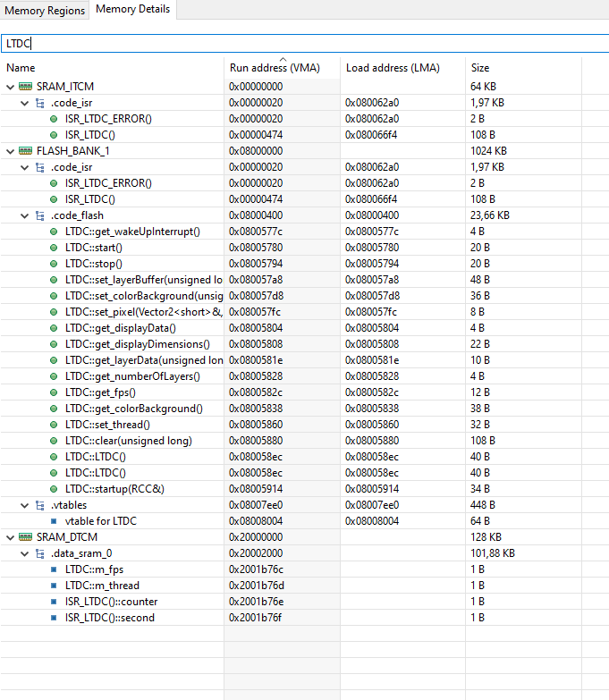Click the 1024 KB size value
The height and width of the screenshot is (700, 609).
point(488,151)
